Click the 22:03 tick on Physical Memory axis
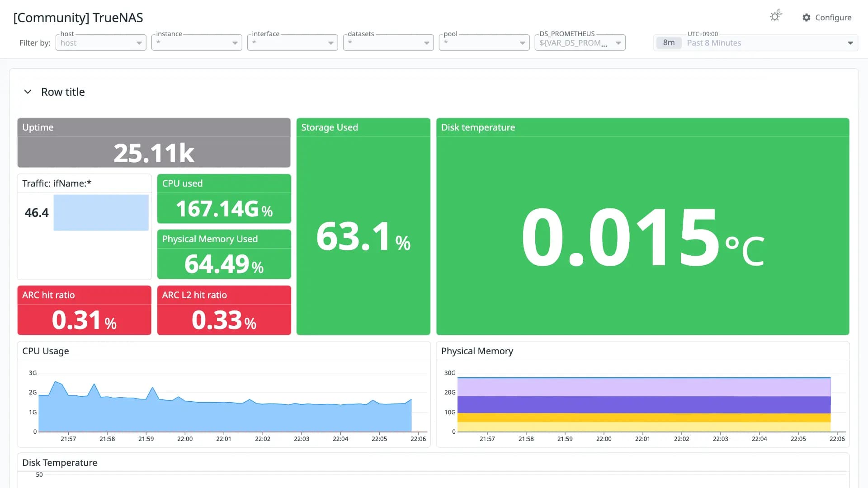 (x=720, y=439)
